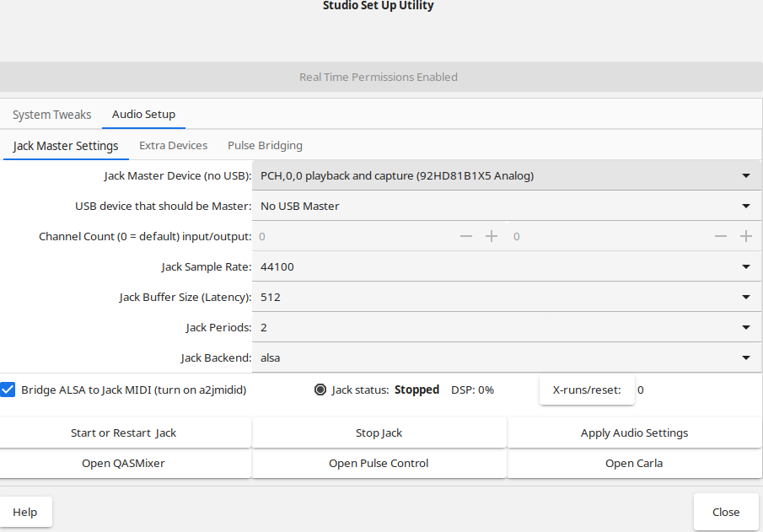Expand the Jack Buffer Size dropdown
Screen dimensions: 763x532
(507, 298)
